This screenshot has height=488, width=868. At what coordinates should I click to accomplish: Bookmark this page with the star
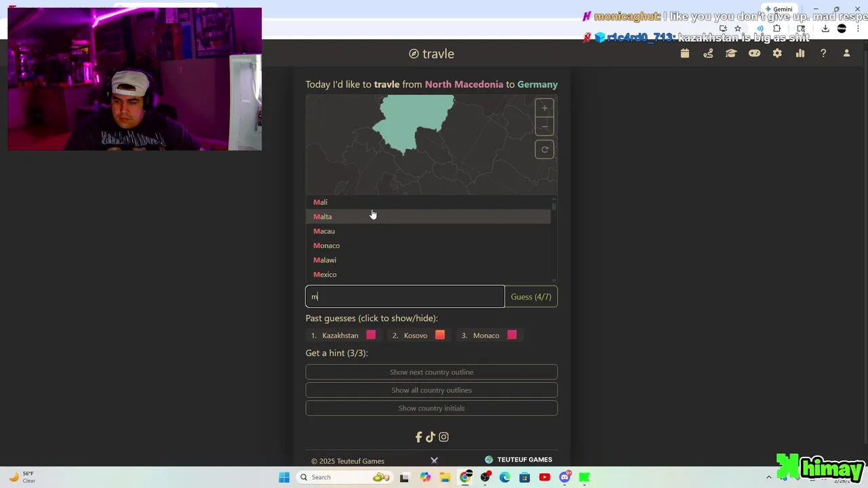(x=738, y=28)
